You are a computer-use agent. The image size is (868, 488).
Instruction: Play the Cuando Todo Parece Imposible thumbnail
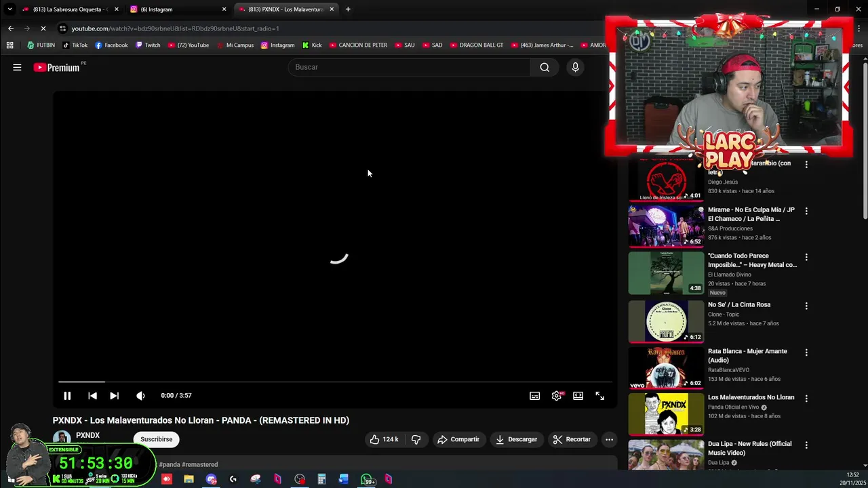tap(666, 272)
